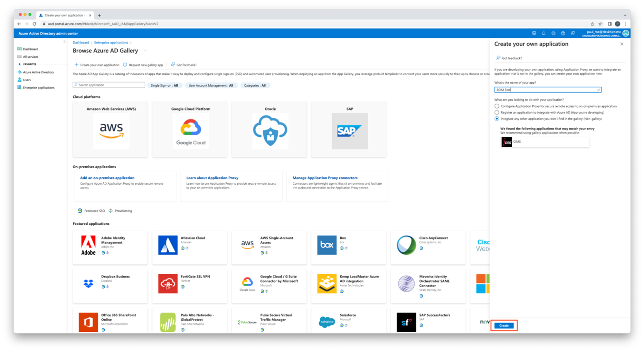Screen dimensions: 644x351
Task: Click the Azure Active Directory sidebar icon
Action: pos(20,72)
